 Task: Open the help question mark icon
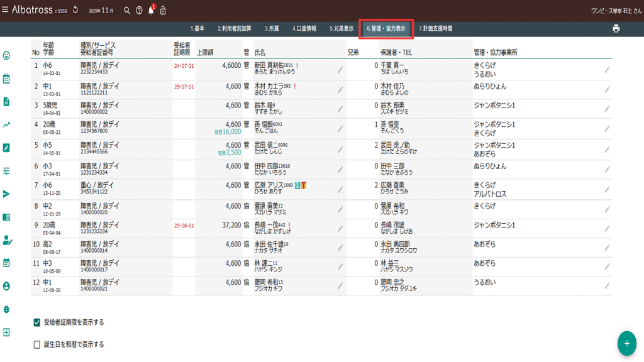pos(139,11)
